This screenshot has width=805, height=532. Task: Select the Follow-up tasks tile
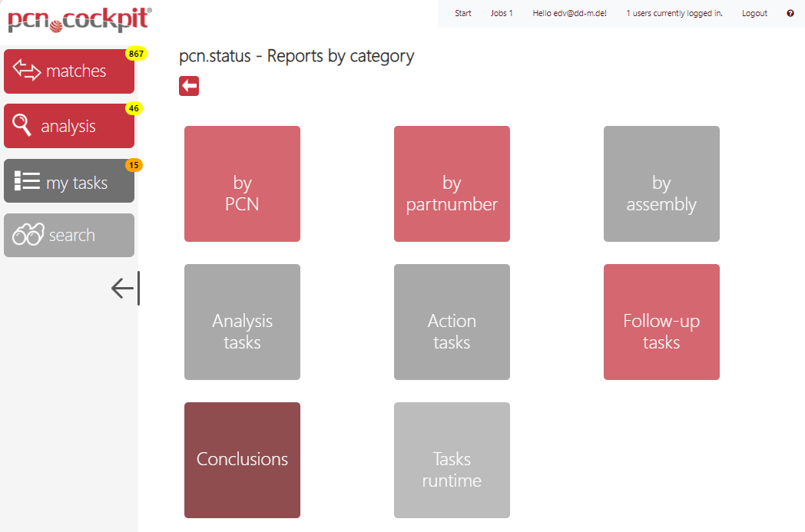(661, 322)
